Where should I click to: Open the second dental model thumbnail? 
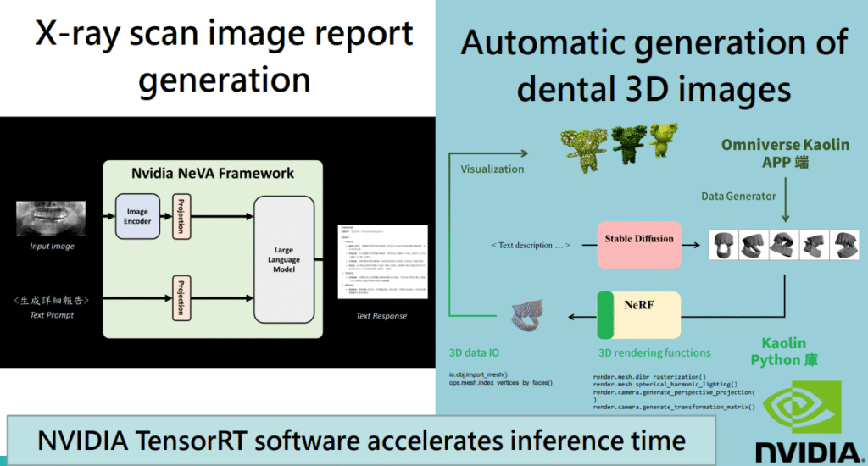coord(754,245)
